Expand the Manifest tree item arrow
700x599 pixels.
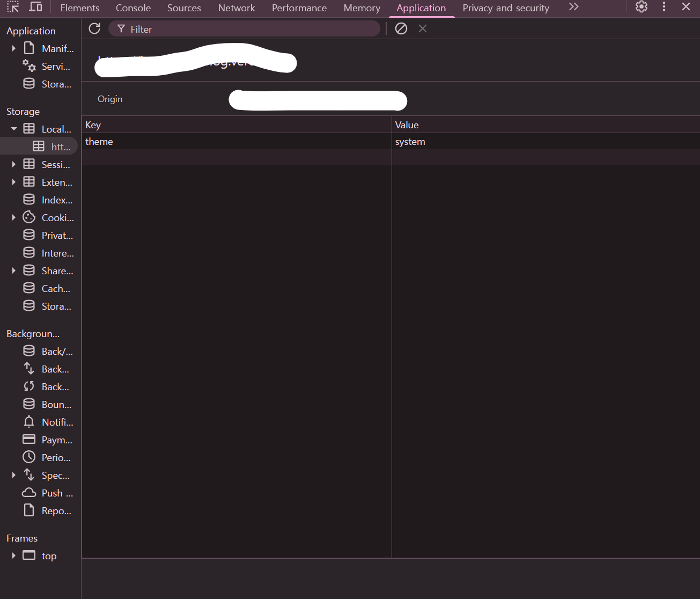click(13, 48)
